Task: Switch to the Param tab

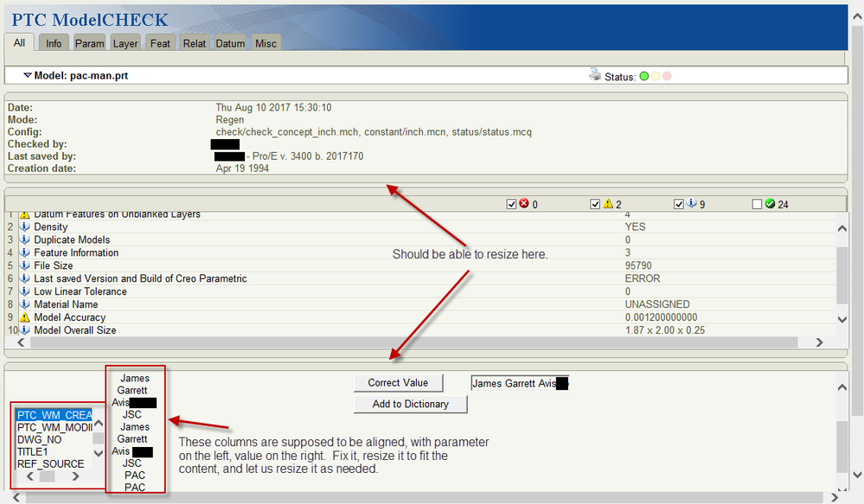Action: tap(90, 43)
